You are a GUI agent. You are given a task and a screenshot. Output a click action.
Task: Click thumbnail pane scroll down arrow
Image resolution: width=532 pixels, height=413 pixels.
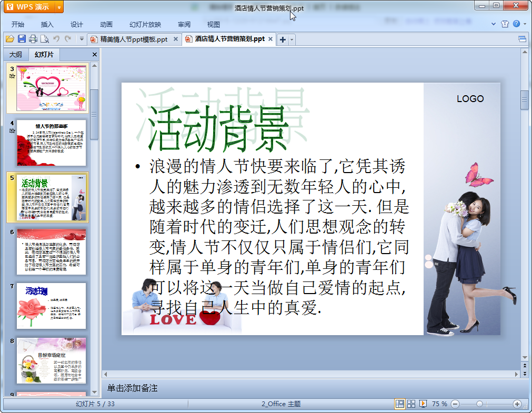pyautogui.click(x=95, y=392)
